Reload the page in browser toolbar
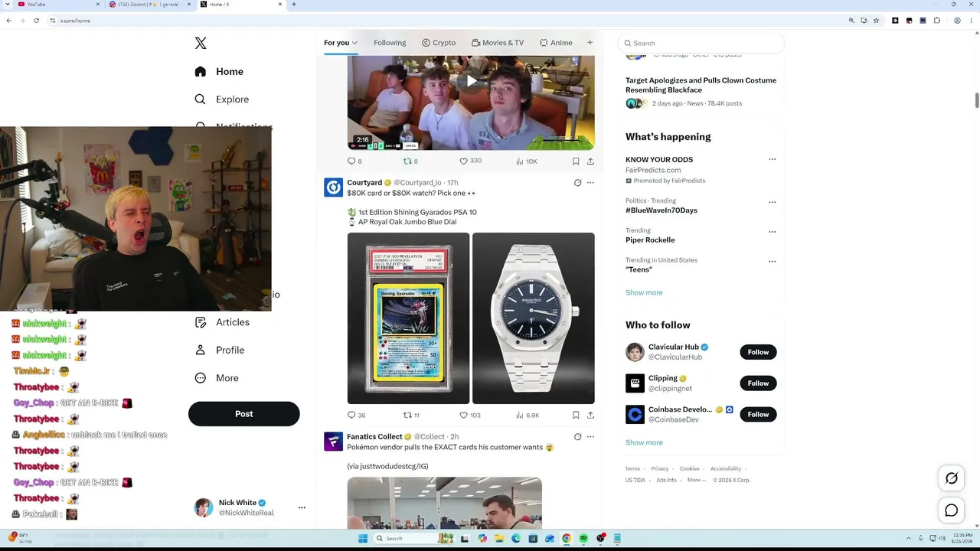This screenshot has width=980, height=551. (x=36, y=21)
